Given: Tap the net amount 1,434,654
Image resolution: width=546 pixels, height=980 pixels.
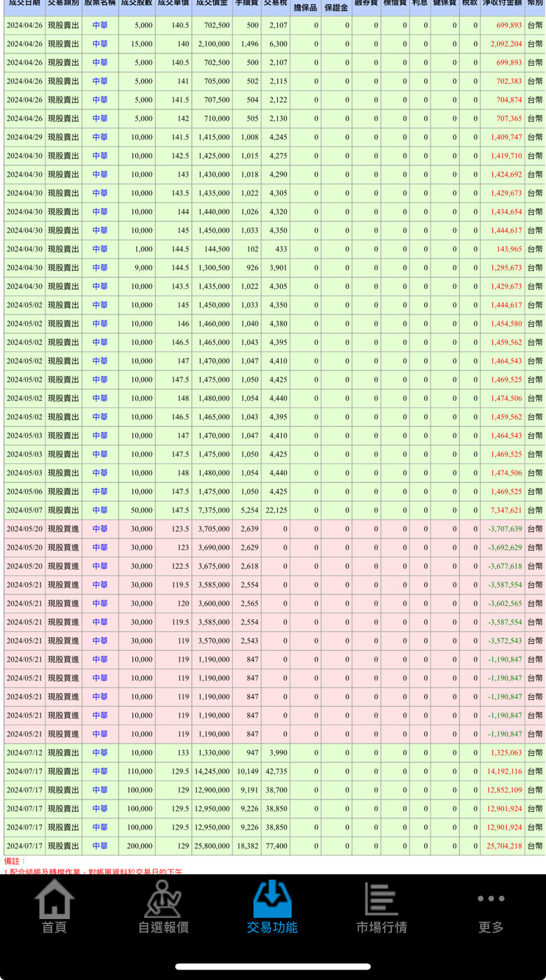Looking at the screenshot, I should click(x=505, y=211).
